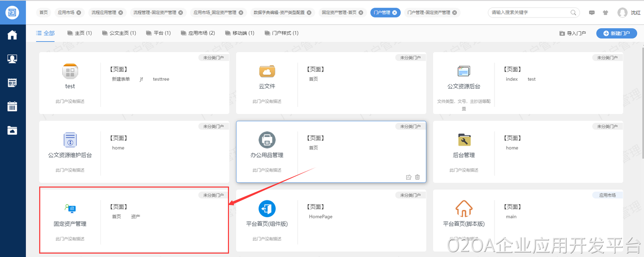This screenshot has width=644, height=257.
Task: Click the shirt theme icon in top bar
Action: tap(605, 13)
